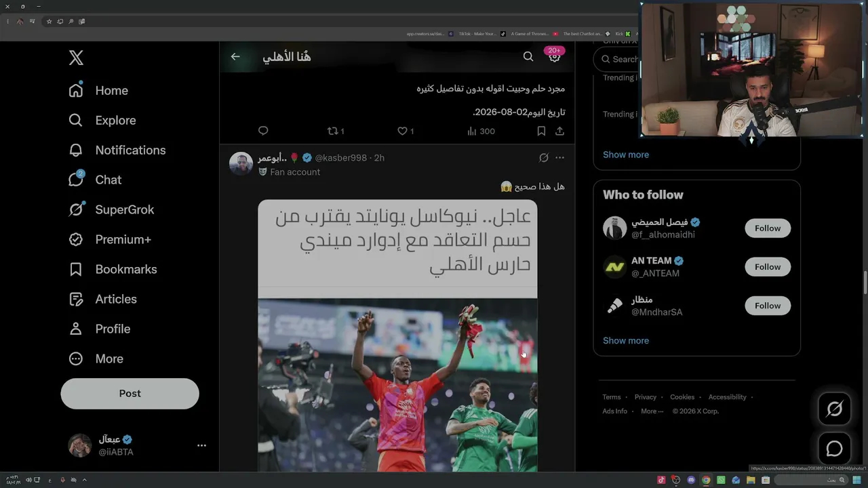
Task: Open the Privacy footer link
Action: (x=646, y=397)
